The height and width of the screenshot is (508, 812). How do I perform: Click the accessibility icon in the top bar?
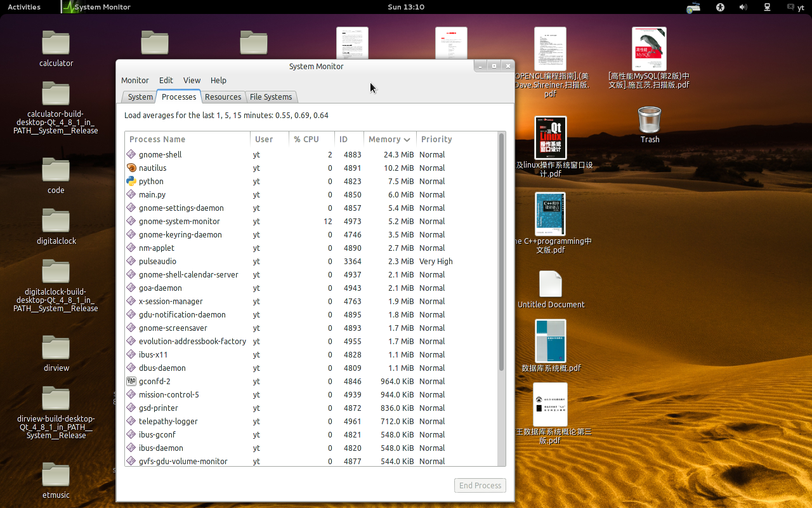pos(720,7)
